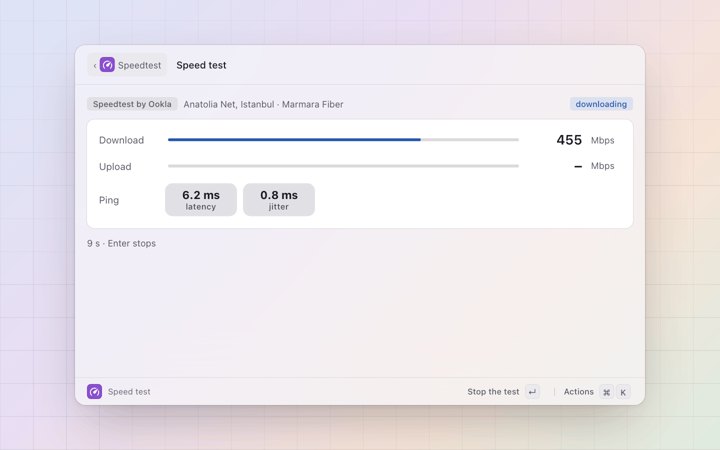Click the purple Speedtest icon in header
Viewport: 720px width, 450px height.
point(107,65)
